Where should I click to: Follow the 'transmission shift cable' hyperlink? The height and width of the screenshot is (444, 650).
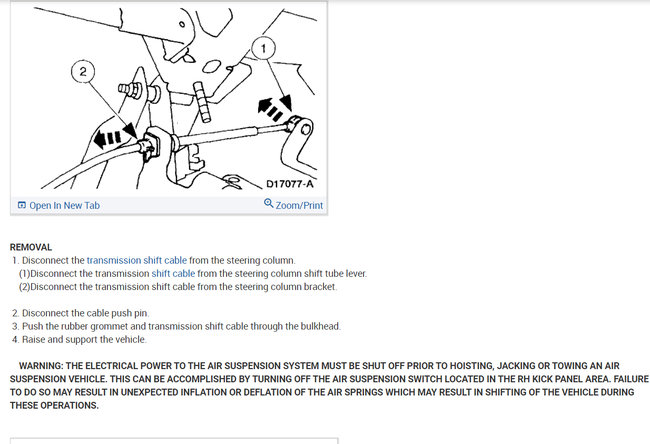(137, 260)
